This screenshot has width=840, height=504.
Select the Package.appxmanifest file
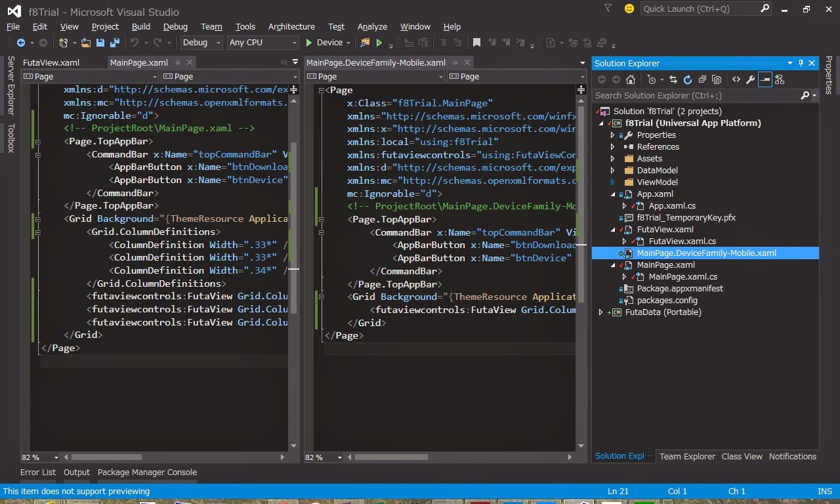click(x=680, y=288)
